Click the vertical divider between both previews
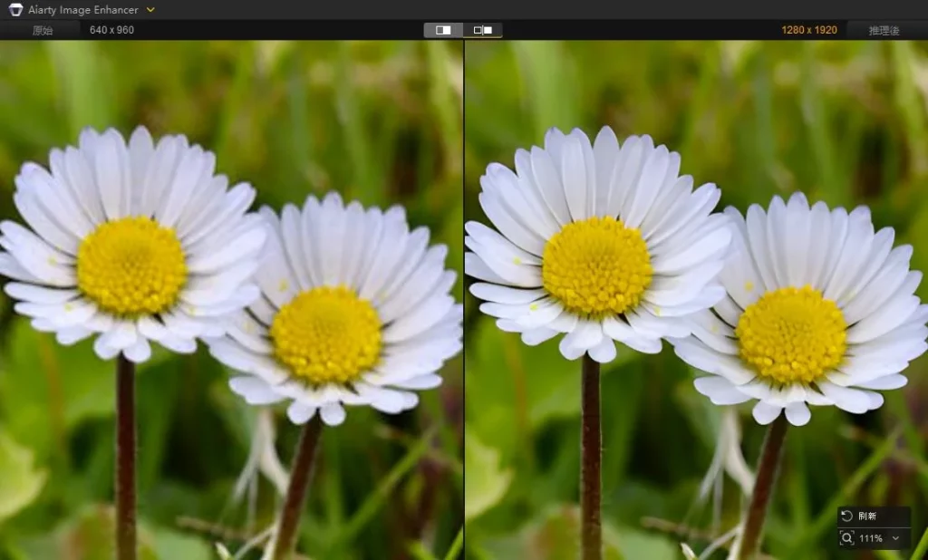 click(x=464, y=299)
